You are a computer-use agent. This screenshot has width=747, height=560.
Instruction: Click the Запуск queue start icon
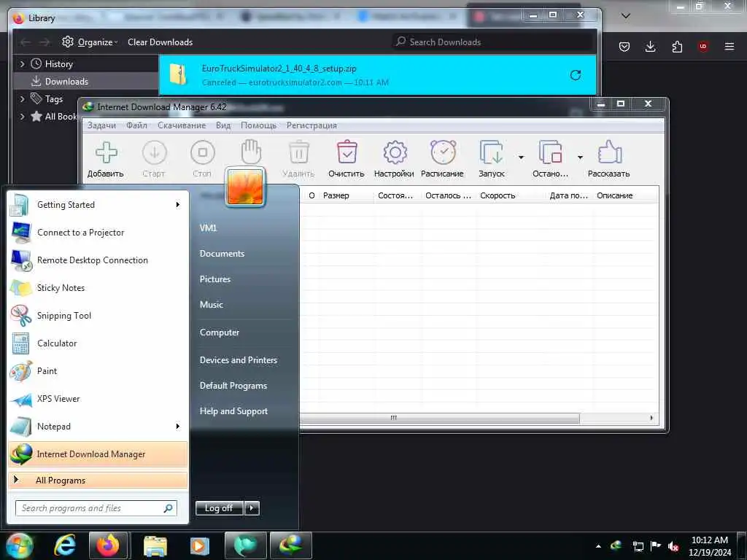point(491,152)
